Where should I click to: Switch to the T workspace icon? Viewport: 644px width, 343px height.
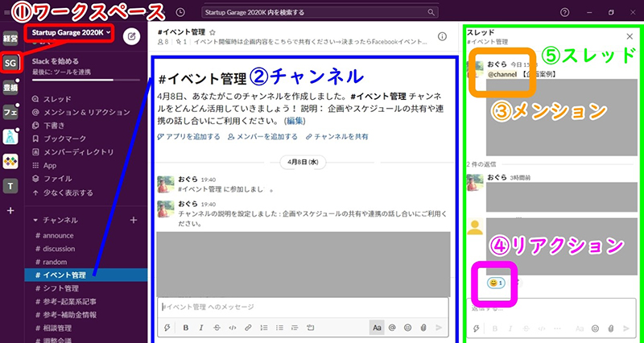pyautogui.click(x=10, y=186)
